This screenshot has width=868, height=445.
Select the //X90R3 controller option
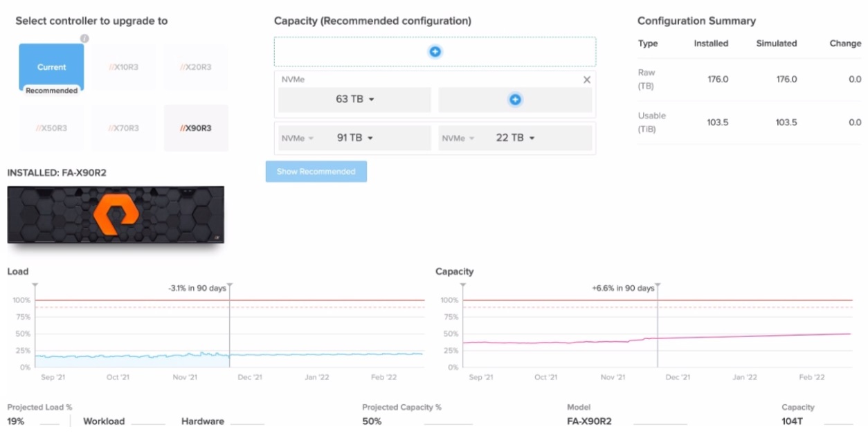pyautogui.click(x=196, y=128)
